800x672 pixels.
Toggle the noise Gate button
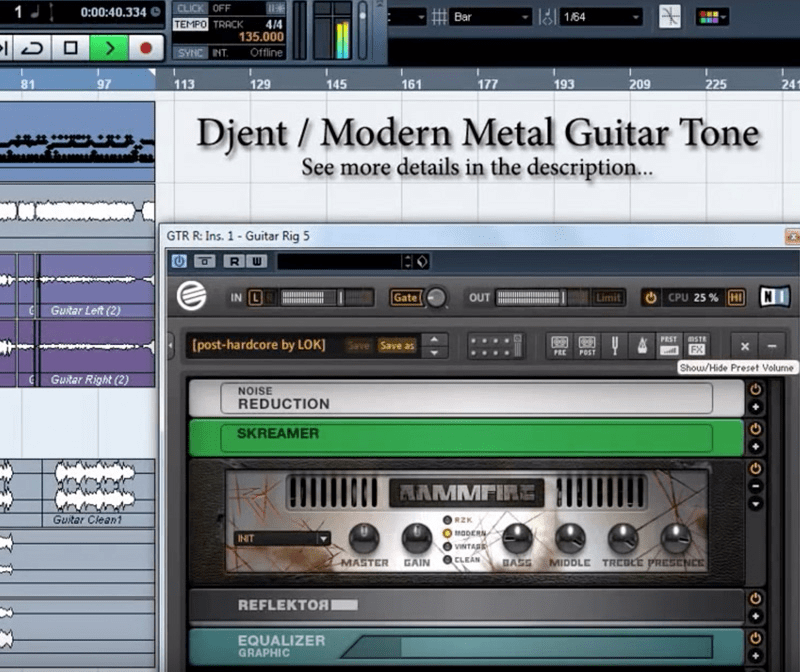pyautogui.click(x=406, y=297)
